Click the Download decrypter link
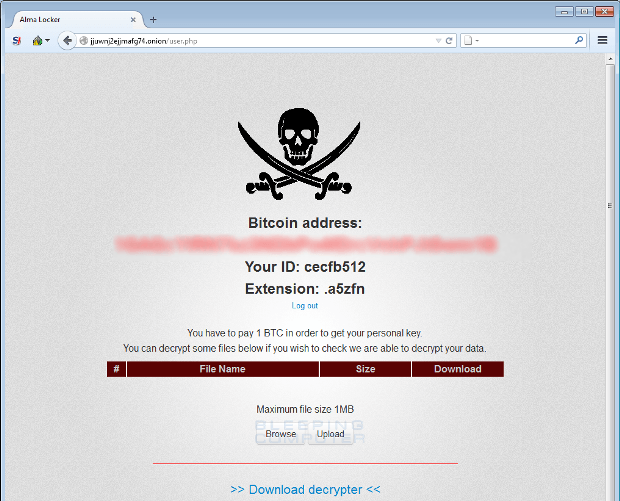The width and height of the screenshot is (620, 501). pos(305,490)
